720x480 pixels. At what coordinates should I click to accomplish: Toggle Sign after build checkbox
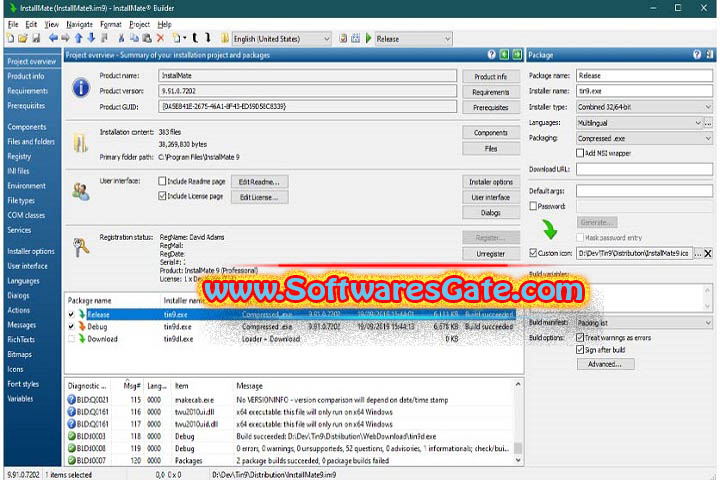580,350
